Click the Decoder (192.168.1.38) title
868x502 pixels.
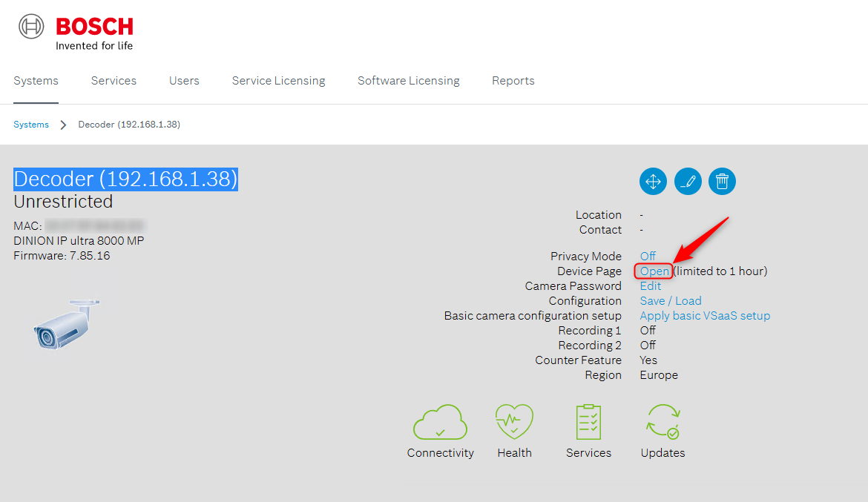point(125,179)
